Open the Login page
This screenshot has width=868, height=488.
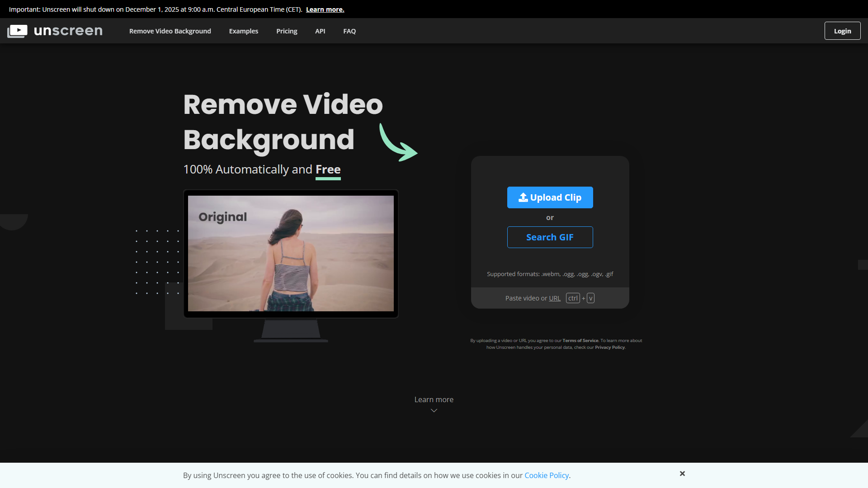842,31
